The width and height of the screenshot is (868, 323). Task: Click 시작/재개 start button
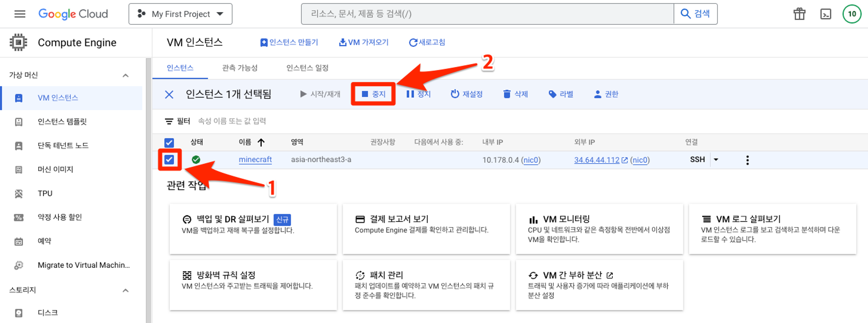coord(320,94)
